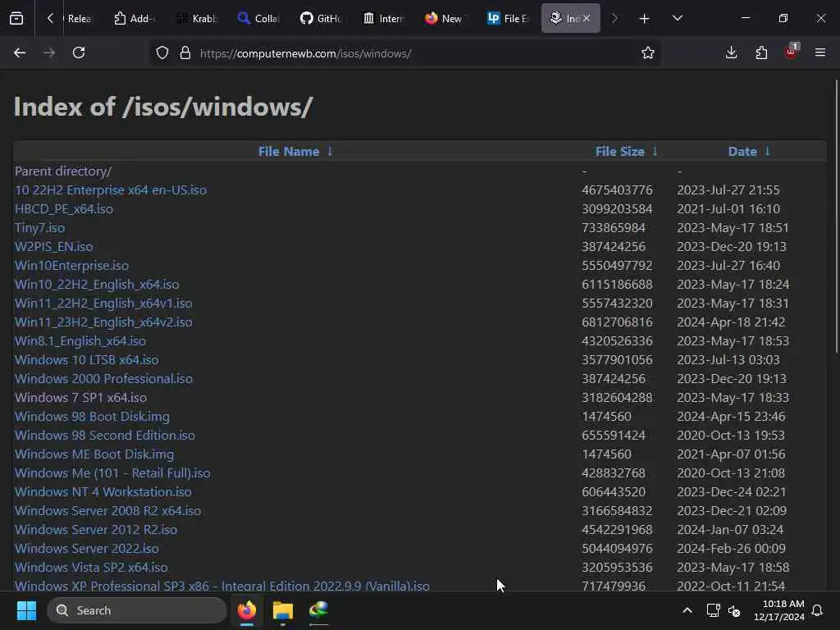Reload the current page
Image resolution: width=840 pixels, height=630 pixels.
[x=79, y=52]
